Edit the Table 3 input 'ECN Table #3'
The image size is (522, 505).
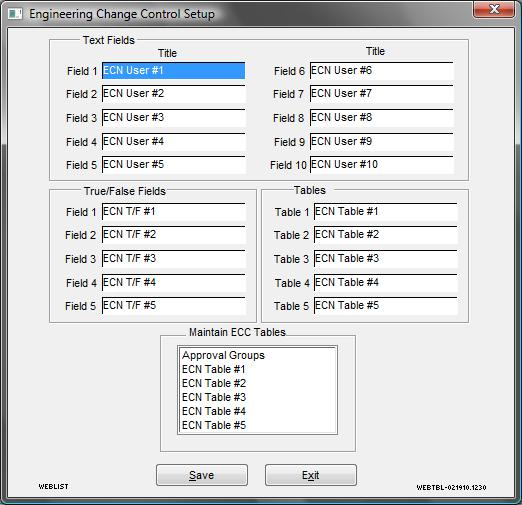386,259
